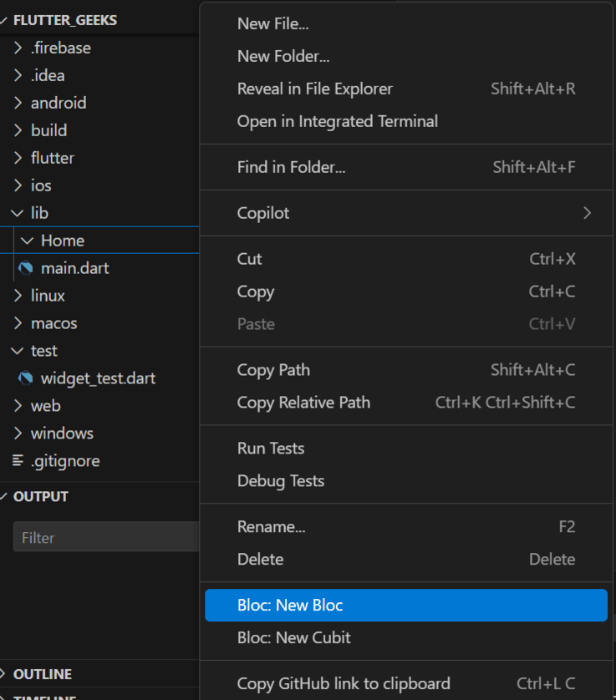Collapse the lib folder
Screen dimensions: 616x700
[18, 213]
